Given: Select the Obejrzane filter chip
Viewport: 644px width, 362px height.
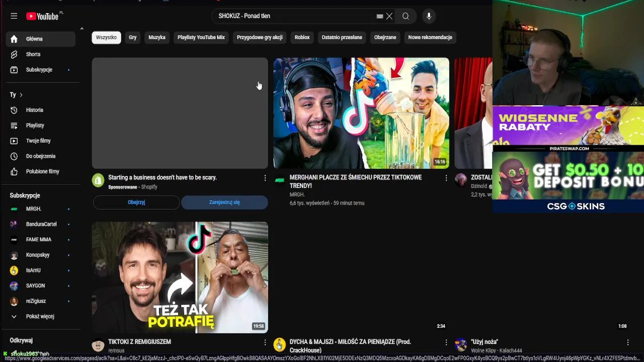Looking at the screenshot, I should (x=385, y=37).
